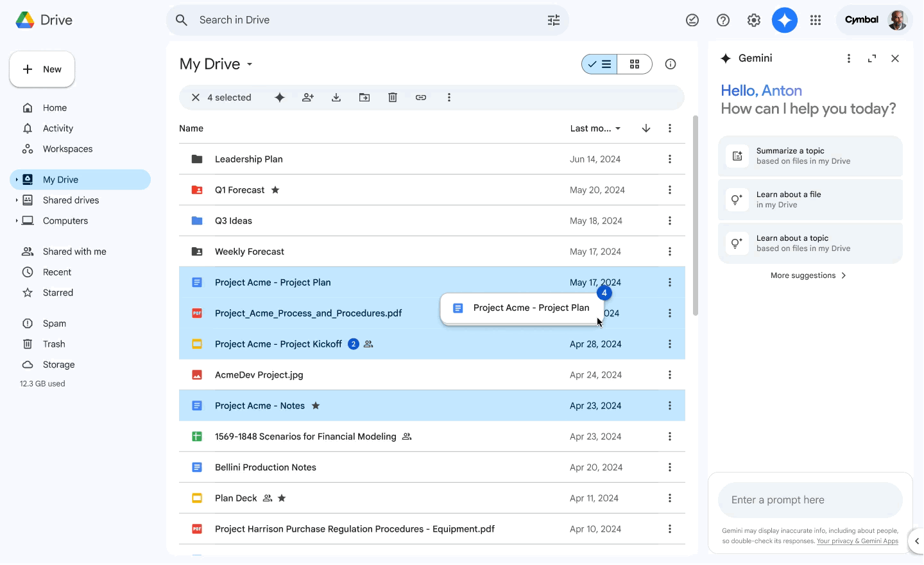Download the four selected files

click(336, 97)
